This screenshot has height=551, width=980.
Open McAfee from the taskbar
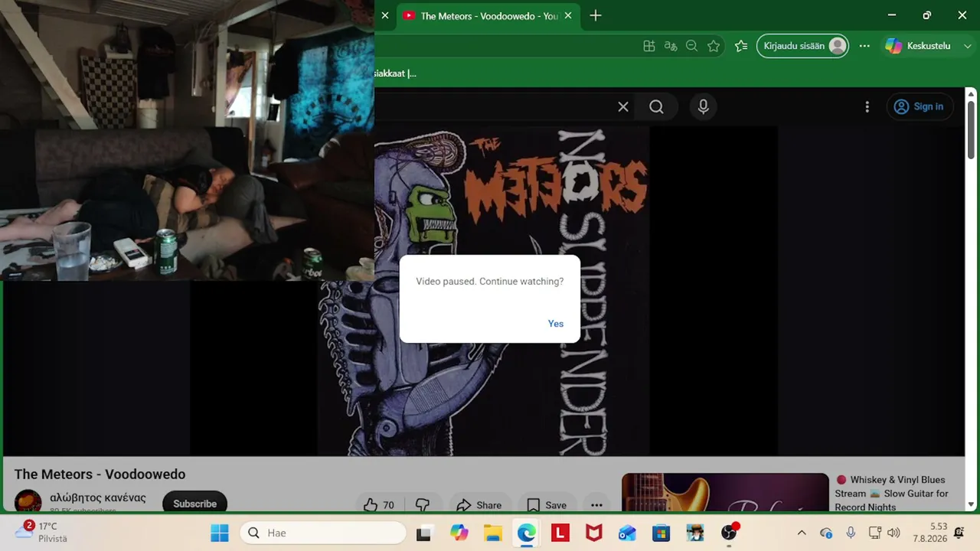click(x=594, y=533)
